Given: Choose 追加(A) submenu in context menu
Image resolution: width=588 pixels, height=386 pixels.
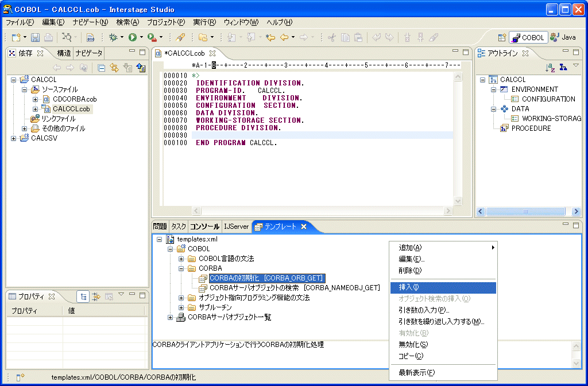Looking at the screenshot, I should click(443, 247).
